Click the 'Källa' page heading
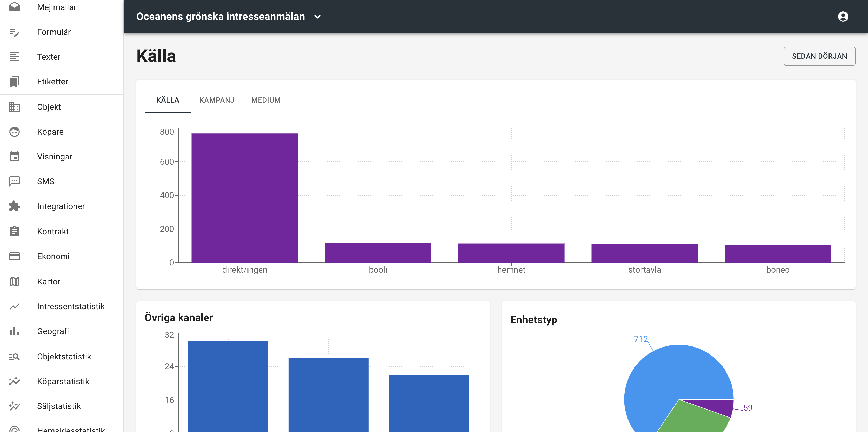The image size is (868, 432). pos(156,56)
